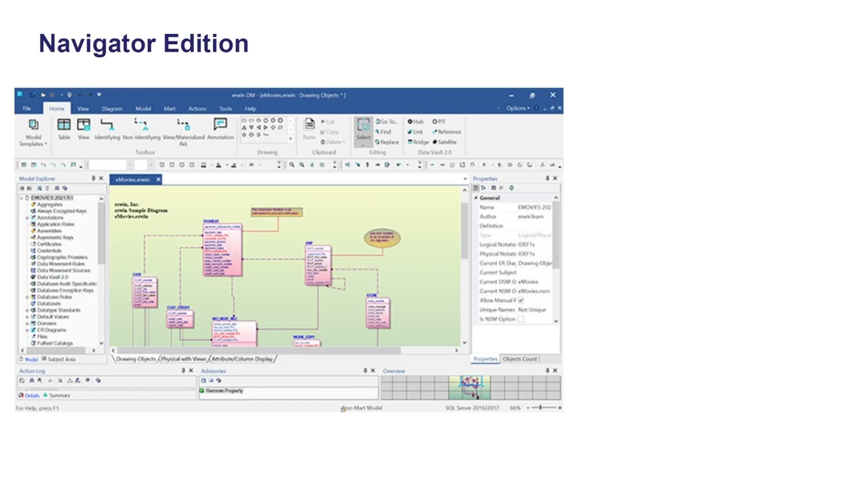Switch to the Tools ribbon tab
868x488 pixels.
tap(226, 108)
